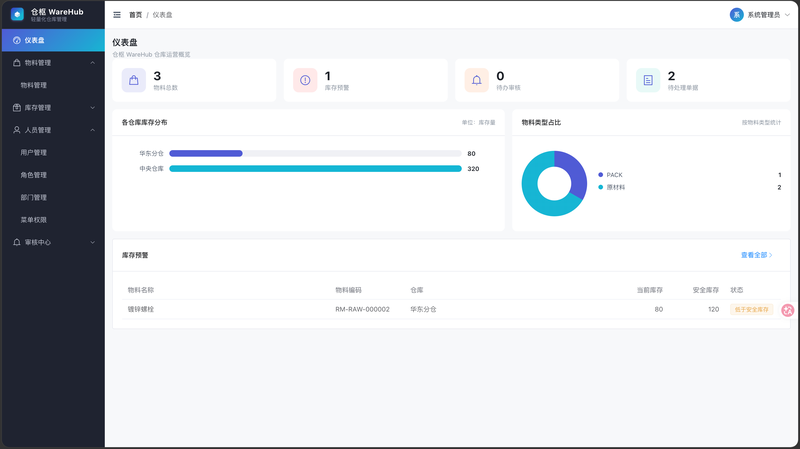
Task: Click 首页 breadcrumb link
Action: 135,15
